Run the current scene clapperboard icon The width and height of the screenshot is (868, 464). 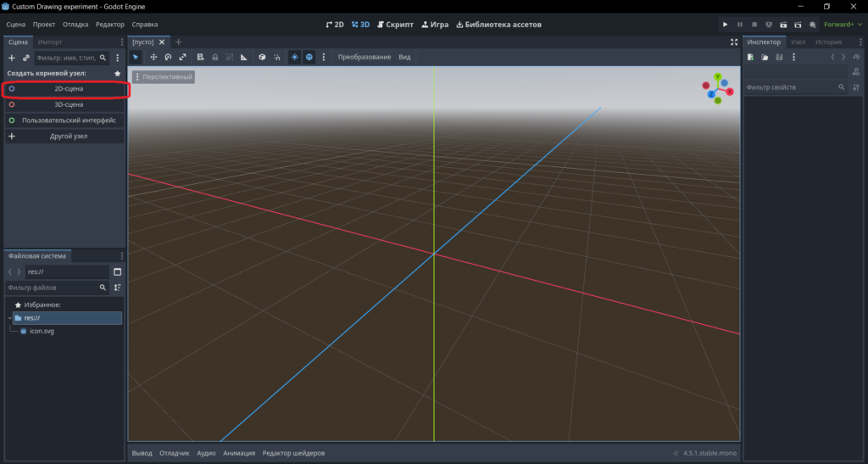[x=783, y=25]
